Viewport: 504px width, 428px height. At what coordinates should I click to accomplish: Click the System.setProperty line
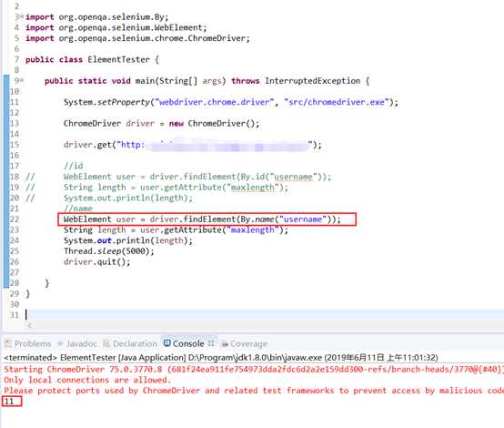coord(231,102)
